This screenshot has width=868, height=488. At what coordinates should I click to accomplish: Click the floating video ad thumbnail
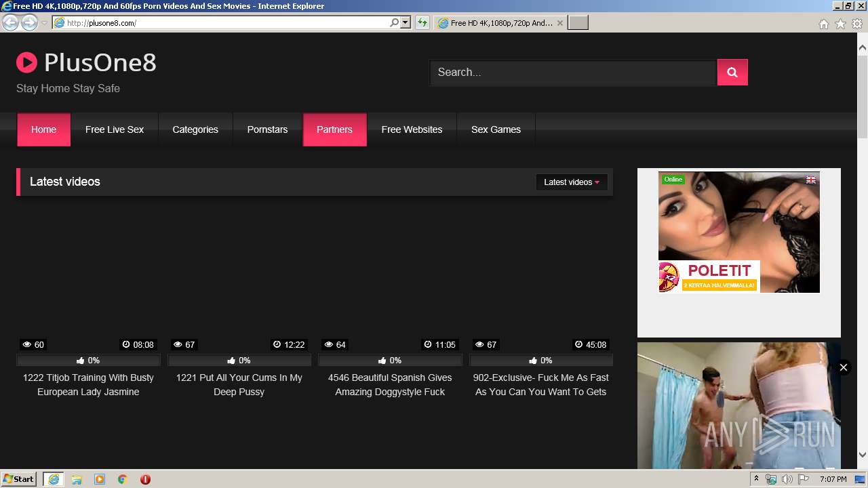739,405
